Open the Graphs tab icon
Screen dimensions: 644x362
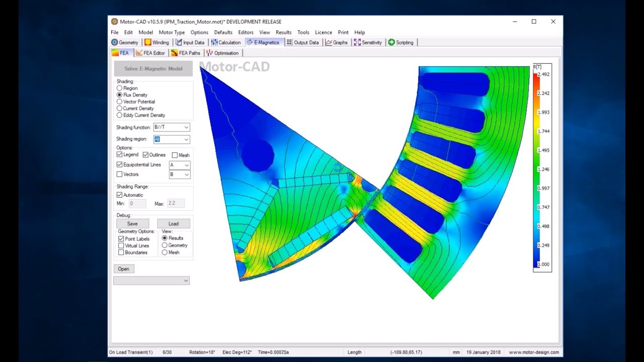(x=329, y=43)
